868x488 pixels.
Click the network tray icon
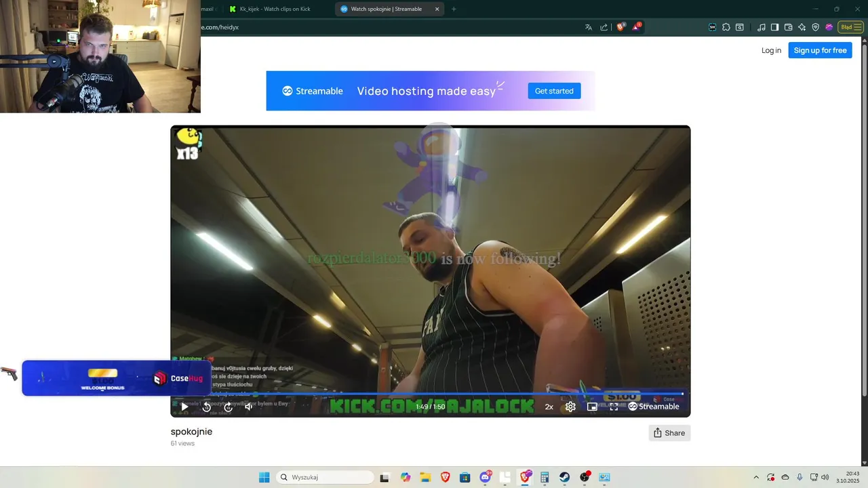[814, 477]
